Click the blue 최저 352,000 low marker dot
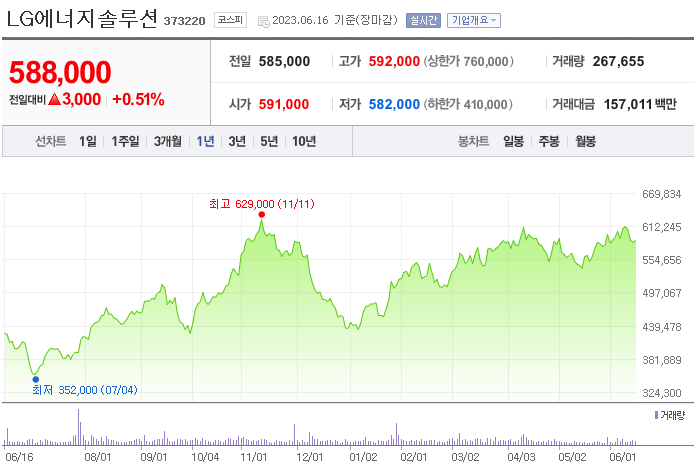 tap(36, 379)
